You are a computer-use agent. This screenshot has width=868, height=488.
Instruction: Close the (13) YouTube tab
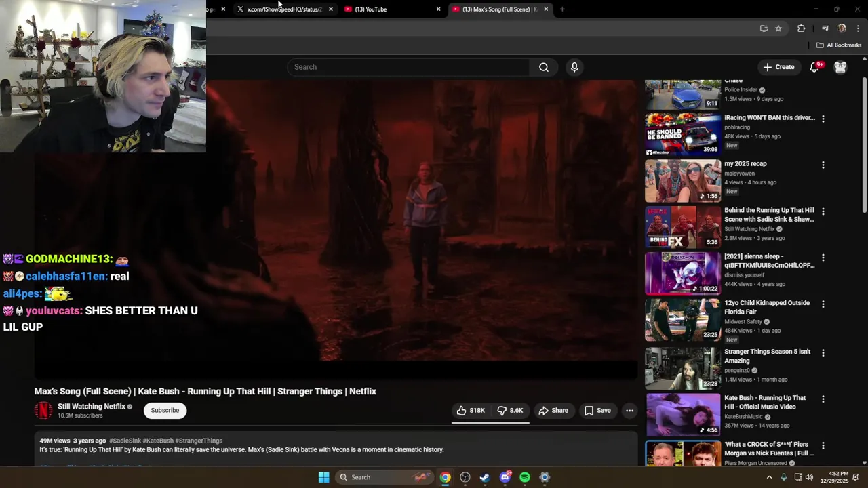click(x=438, y=9)
